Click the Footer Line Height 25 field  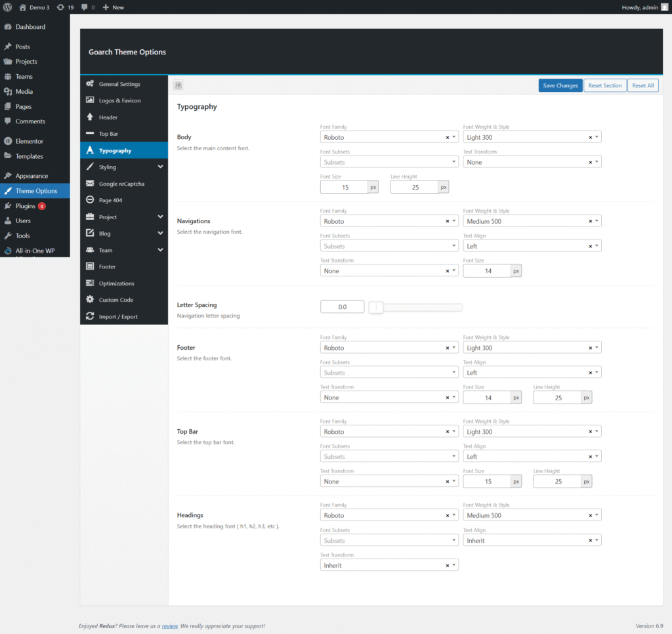pyautogui.click(x=558, y=398)
